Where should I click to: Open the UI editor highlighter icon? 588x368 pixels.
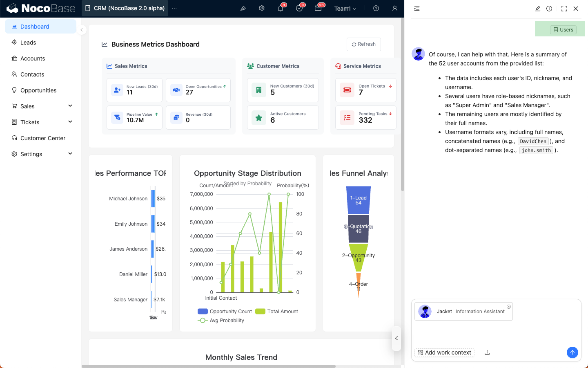[x=243, y=8]
